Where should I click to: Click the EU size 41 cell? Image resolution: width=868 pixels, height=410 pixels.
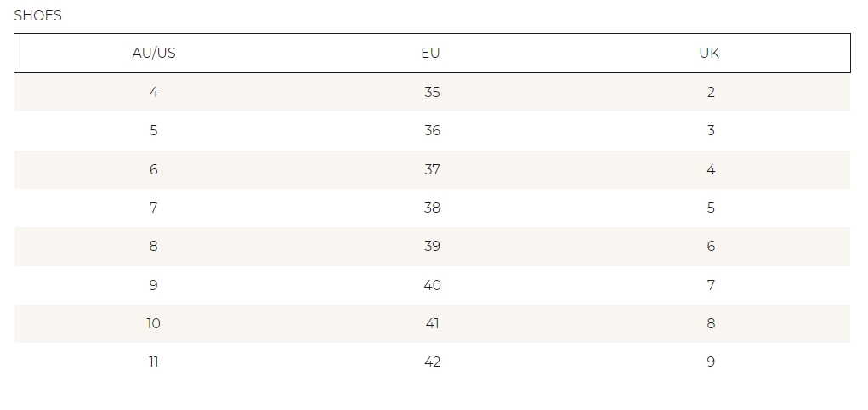click(x=432, y=323)
